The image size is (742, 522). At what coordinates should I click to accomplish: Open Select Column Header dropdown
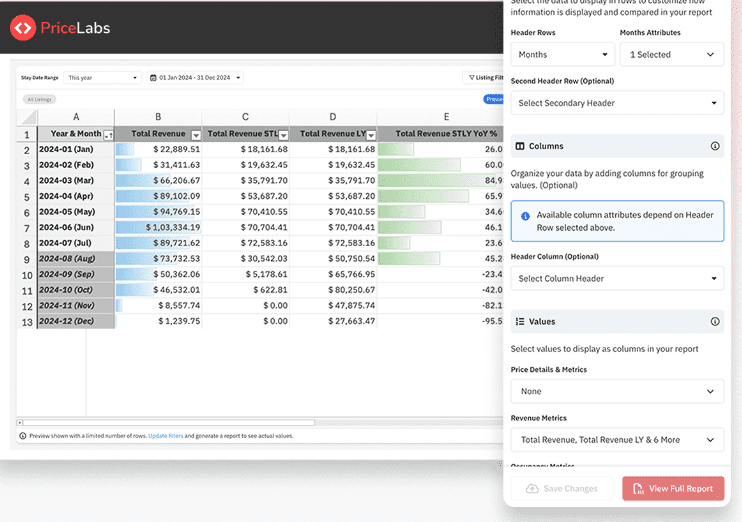tap(617, 278)
